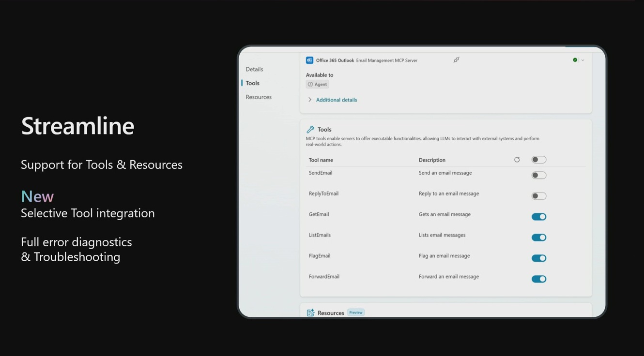Enable the SendEmail tool toggle
This screenshot has height=356, width=644.
pos(538,175)
